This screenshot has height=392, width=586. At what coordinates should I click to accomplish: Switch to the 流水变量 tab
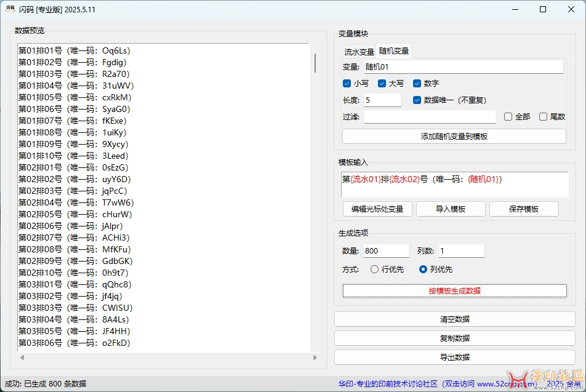point(359,52)
